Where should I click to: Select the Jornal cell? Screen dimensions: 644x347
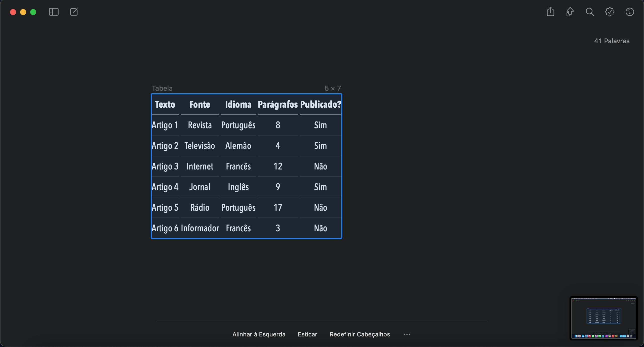point(200,187)
